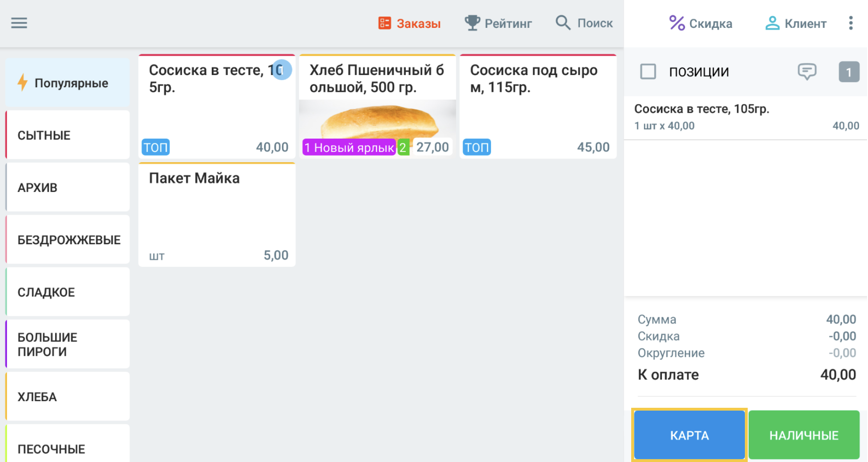Apply a discount with Скидка icon
The width and height of the screenshot is (868, 462).
[x=677, y=23]
